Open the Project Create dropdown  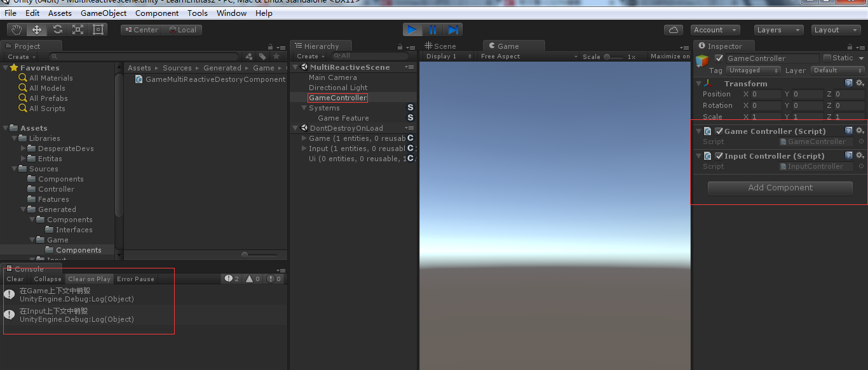coord(21,56)
